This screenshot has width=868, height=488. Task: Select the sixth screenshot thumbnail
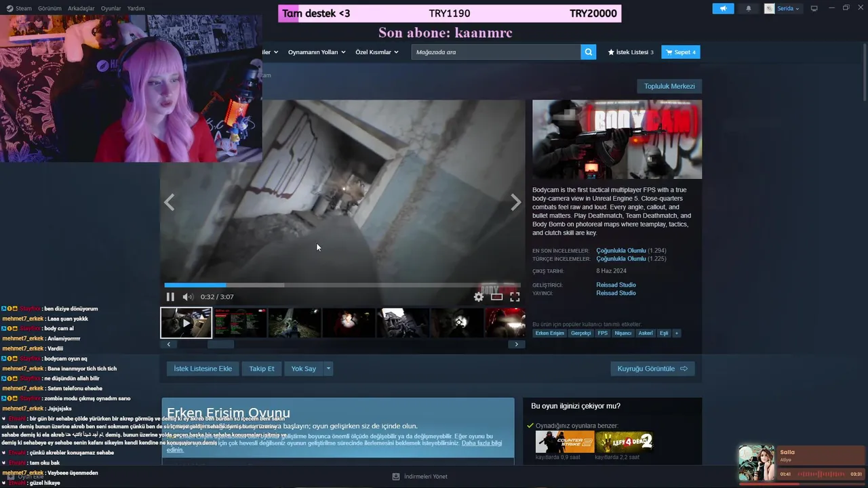pos(457,323)
